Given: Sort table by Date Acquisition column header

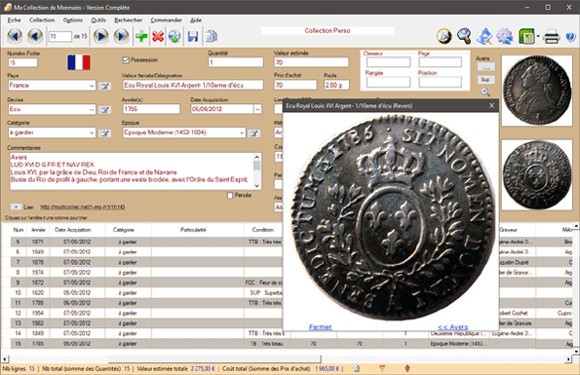Looking at the screenshot, I should [73, 230].
